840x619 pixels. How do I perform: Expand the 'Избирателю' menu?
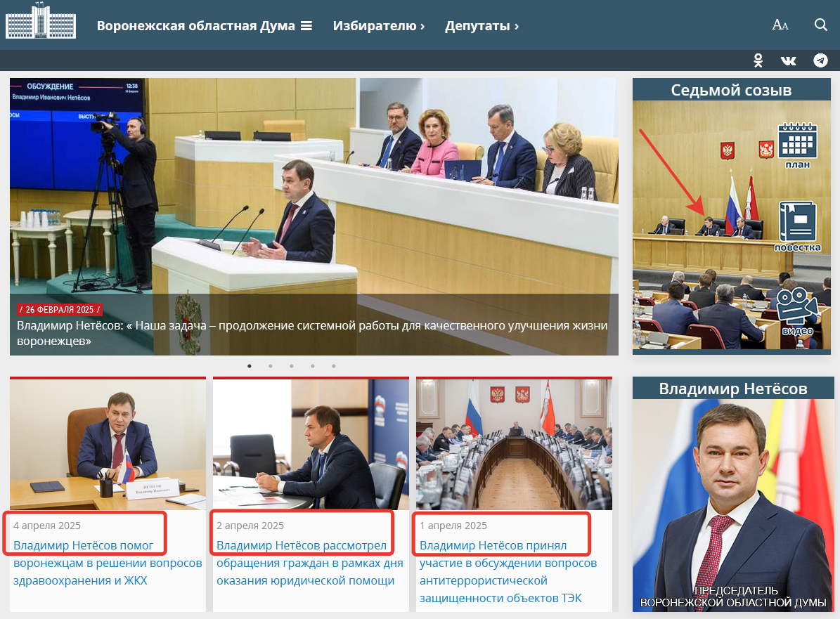click(x=378, y=26)
